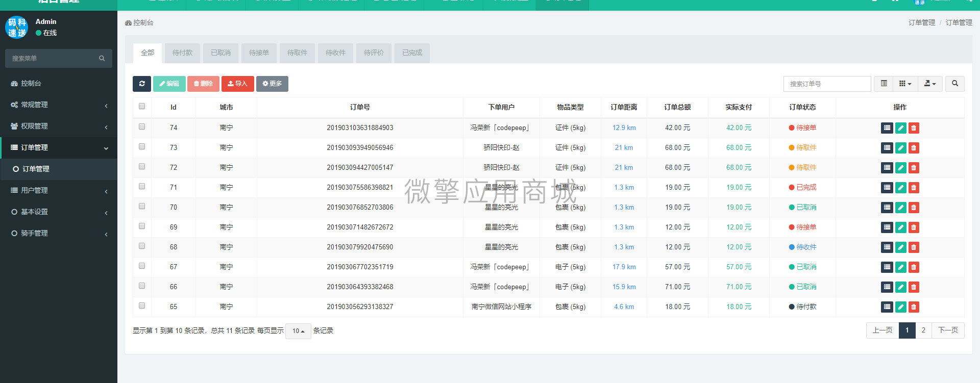Switch to the 已取消 tab
980x383 pixels.
(x=220, y=53)
